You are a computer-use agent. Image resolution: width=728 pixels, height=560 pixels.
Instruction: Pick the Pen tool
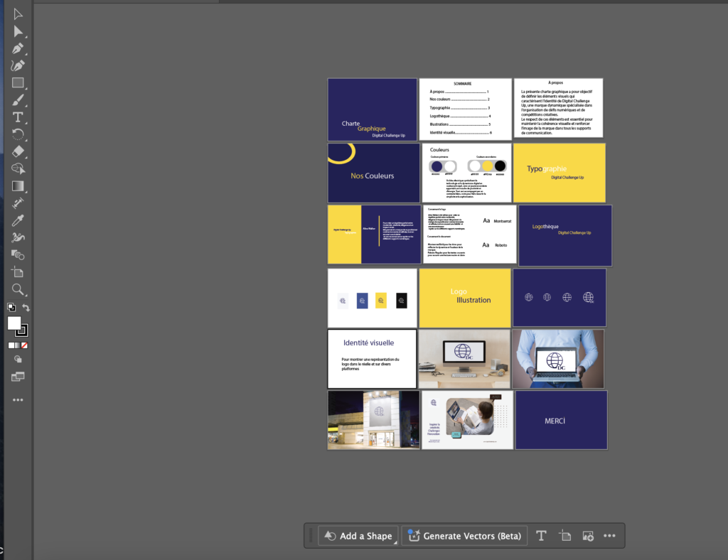coord(18,48)
